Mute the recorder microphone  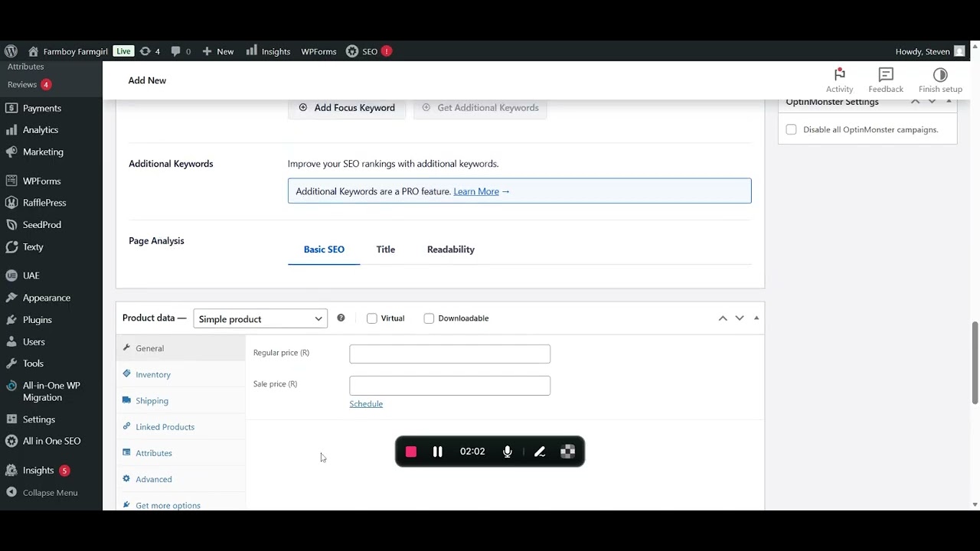pyautogui.click(x=507, y=452)
